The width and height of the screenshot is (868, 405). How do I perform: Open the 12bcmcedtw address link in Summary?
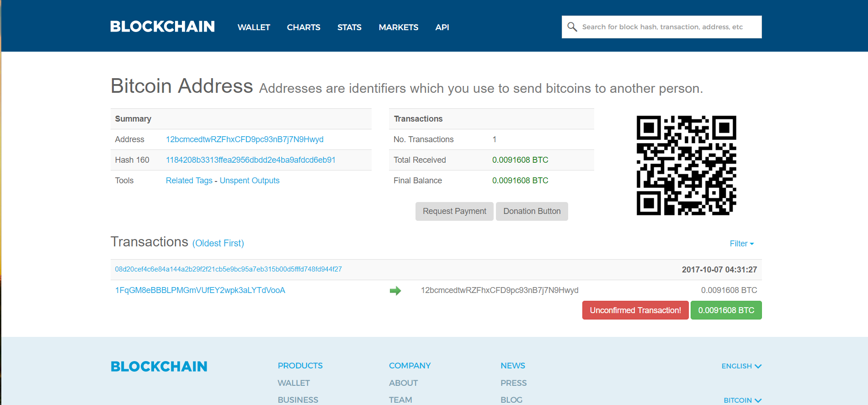245,139
